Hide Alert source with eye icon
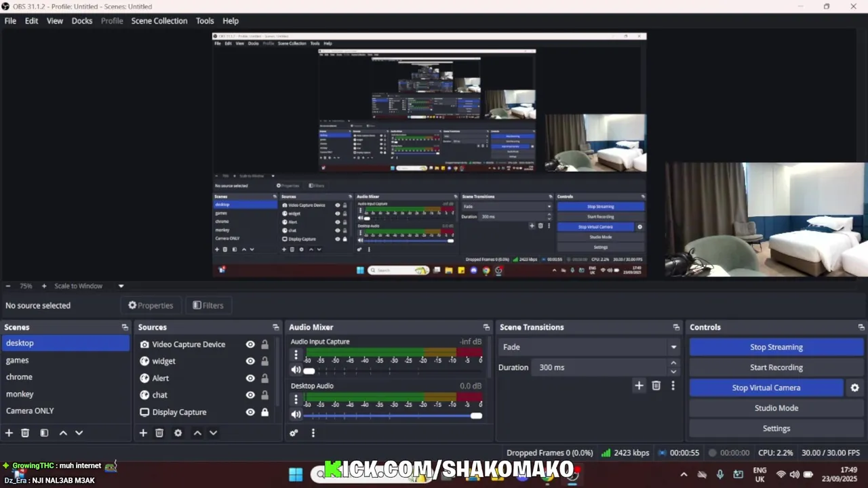868x488 pixels. pyautogui.click(x=250, y=378)
